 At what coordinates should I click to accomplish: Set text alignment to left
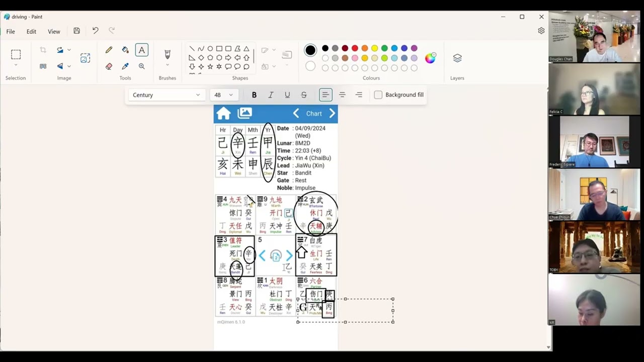point(326,95)
